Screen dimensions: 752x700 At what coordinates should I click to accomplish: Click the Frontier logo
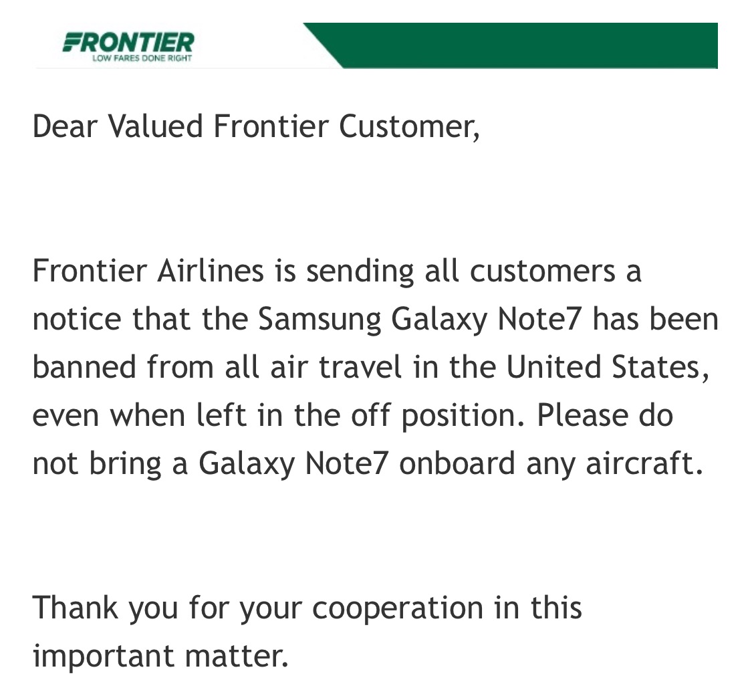pos(128,41)
